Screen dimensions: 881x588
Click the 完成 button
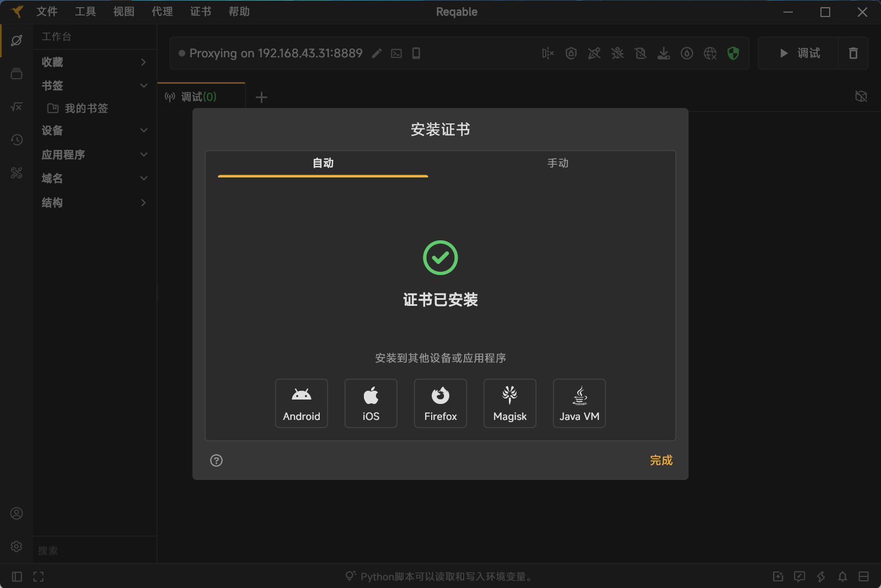pos(660,461)
